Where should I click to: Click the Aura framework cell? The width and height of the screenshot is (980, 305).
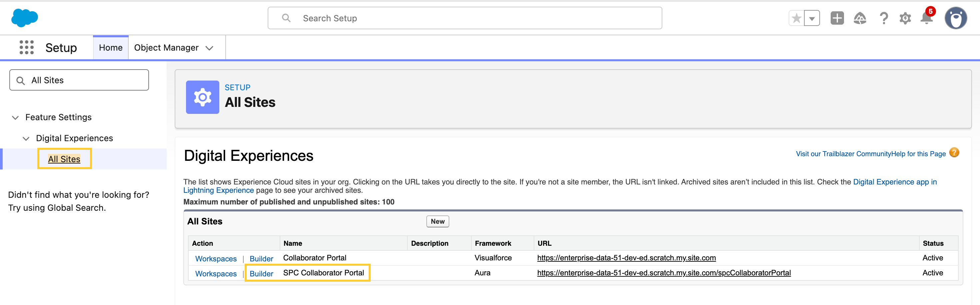[x=482, y=273]
